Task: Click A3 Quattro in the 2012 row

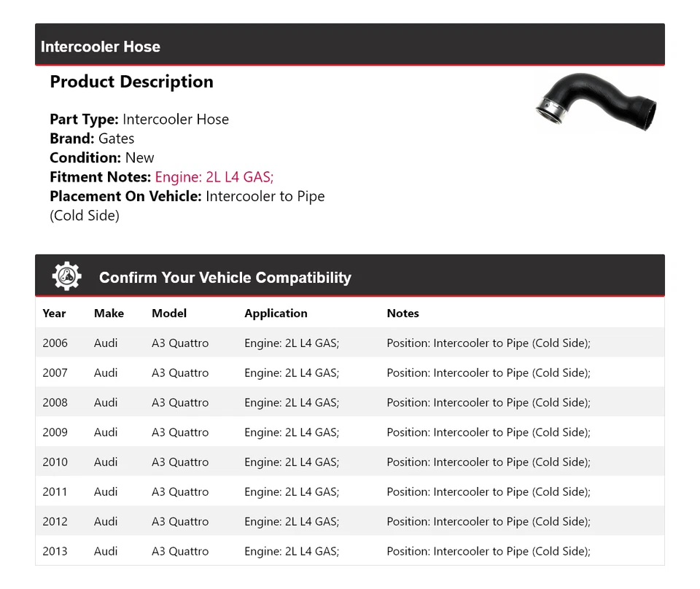Action: [180, 522]
